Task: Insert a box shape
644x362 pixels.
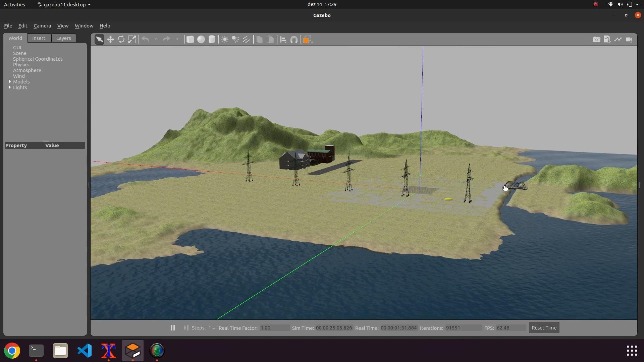Action: (190, 40)
